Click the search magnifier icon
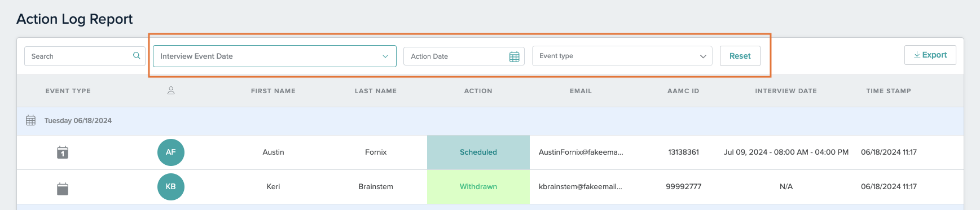This screenshot has width=980, height=210. tap(137, 56)
